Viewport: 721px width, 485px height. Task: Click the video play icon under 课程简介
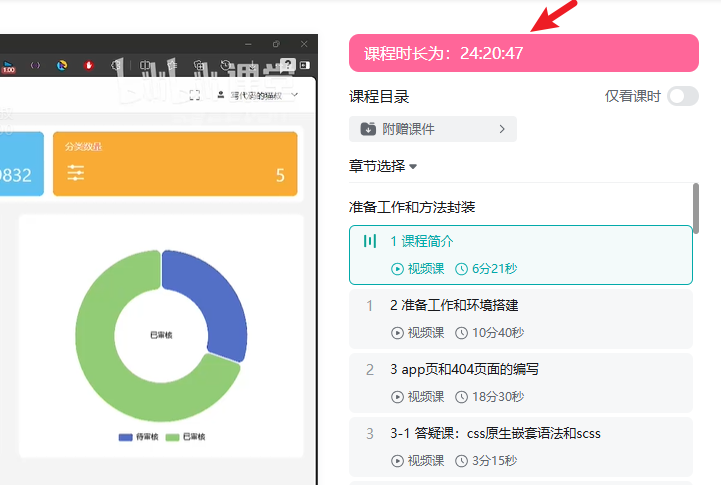398,268
